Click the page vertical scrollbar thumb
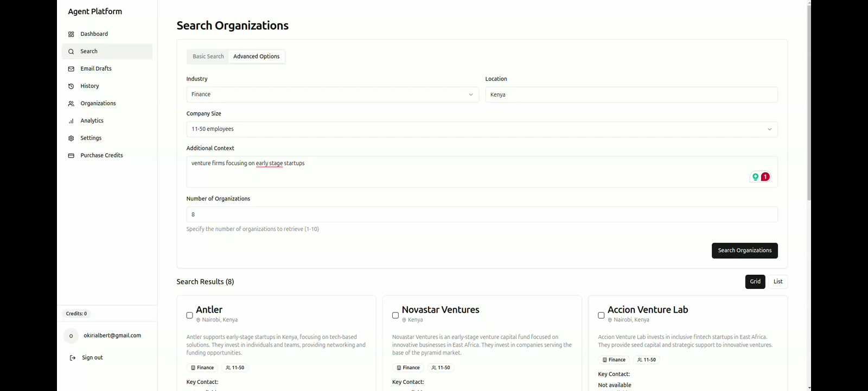Screen dimensions: 868x391 pyautogui.click(x=809, y=103)
